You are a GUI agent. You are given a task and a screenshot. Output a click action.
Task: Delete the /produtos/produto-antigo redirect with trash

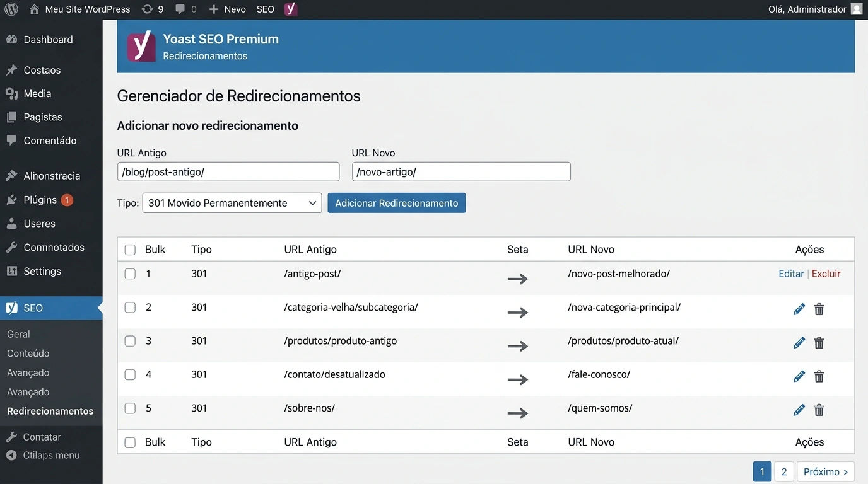pyautogui.click(x=819, y=343)
